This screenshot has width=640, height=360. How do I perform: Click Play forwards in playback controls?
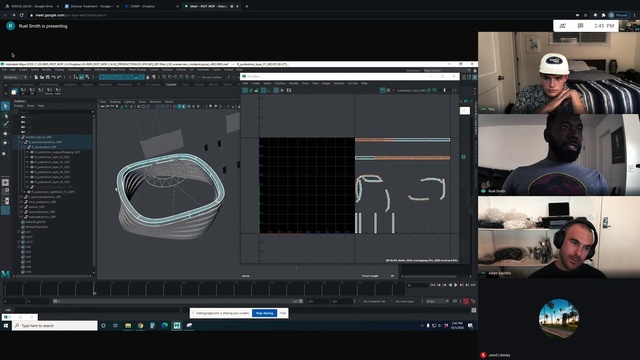pyautogui.click(x=456, y=285)
